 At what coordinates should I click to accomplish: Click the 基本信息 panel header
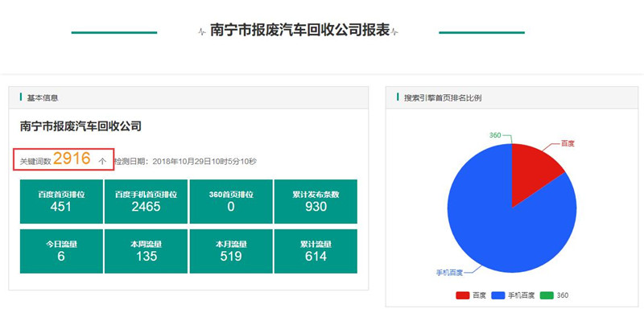point(188,97)
